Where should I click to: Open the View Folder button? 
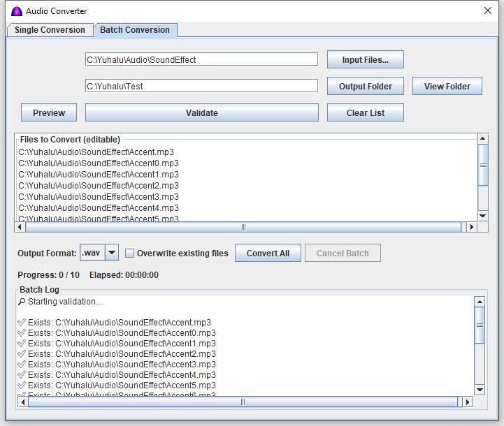447,87
